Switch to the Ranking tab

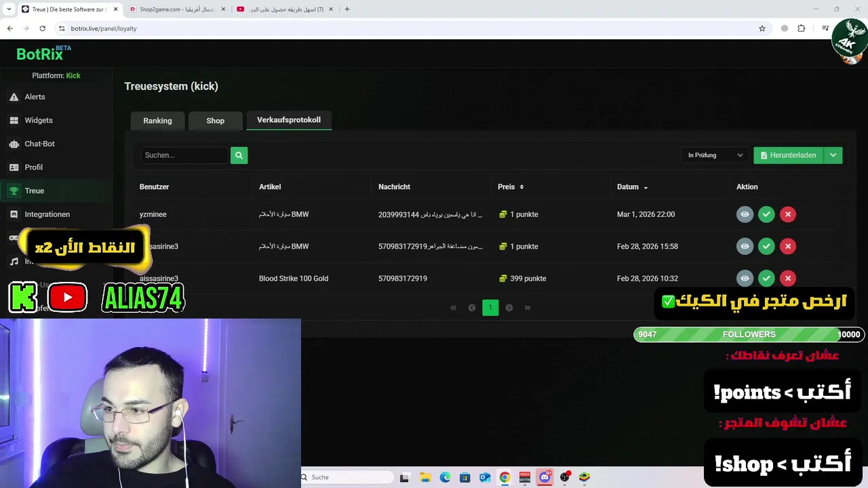pos(157,121)
